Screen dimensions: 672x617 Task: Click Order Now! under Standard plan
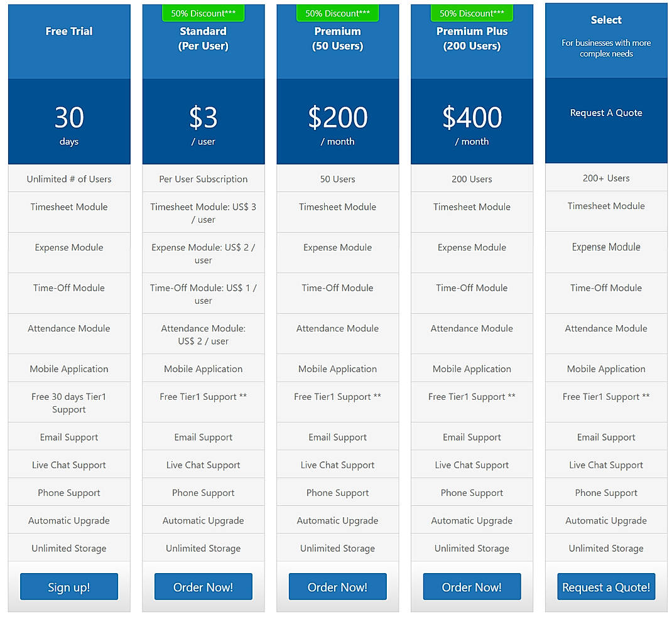point(203,587)
